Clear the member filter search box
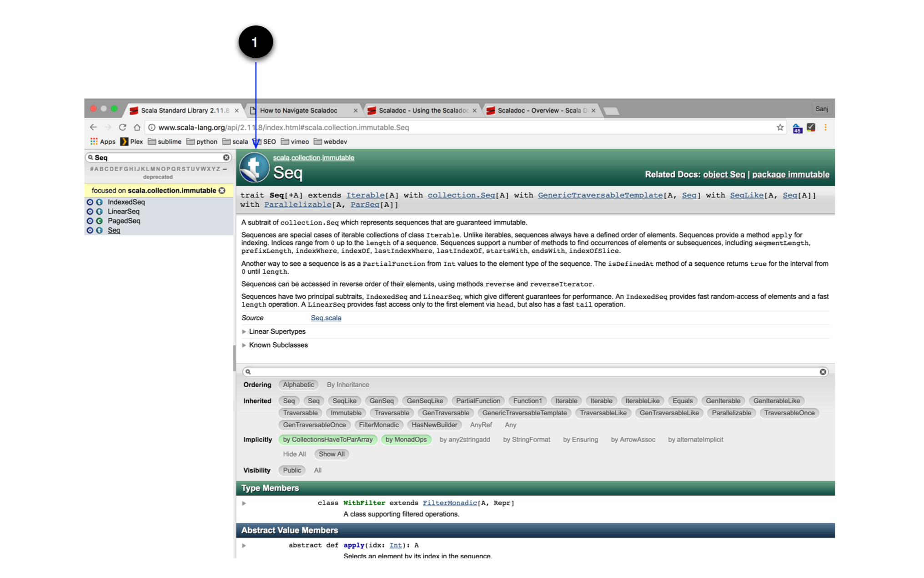This screenshot has width=924, height=578. click(x=823, y=372)
